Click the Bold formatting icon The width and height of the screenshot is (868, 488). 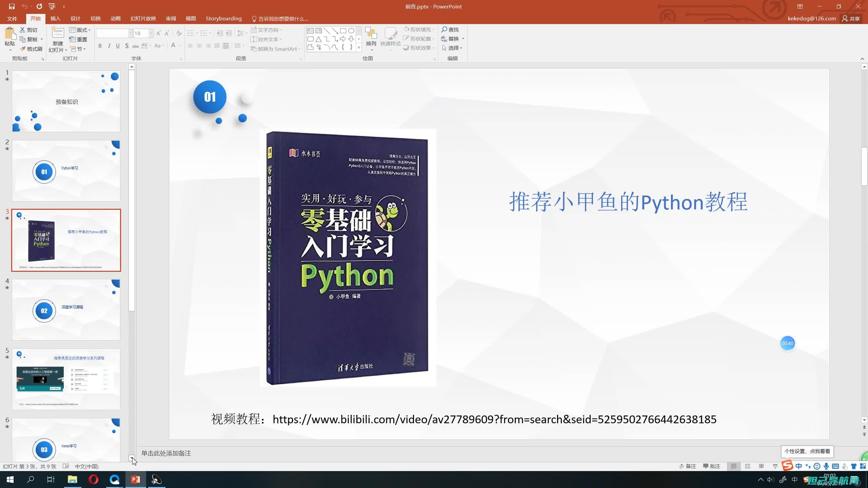pyautogui.click(x=100, y=46)
